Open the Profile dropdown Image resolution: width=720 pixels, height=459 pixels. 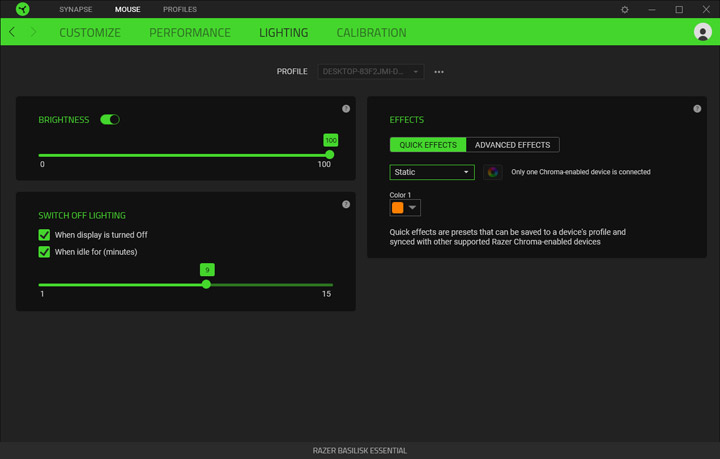(371, 72)
